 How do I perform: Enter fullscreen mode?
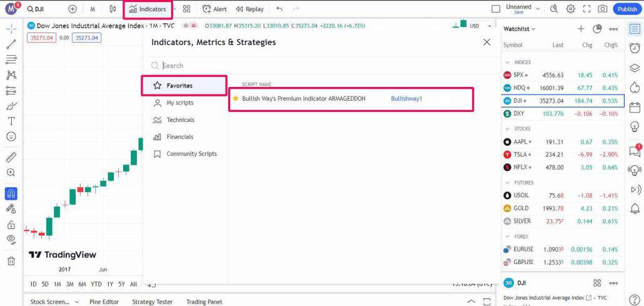click(x=586, y=9)
